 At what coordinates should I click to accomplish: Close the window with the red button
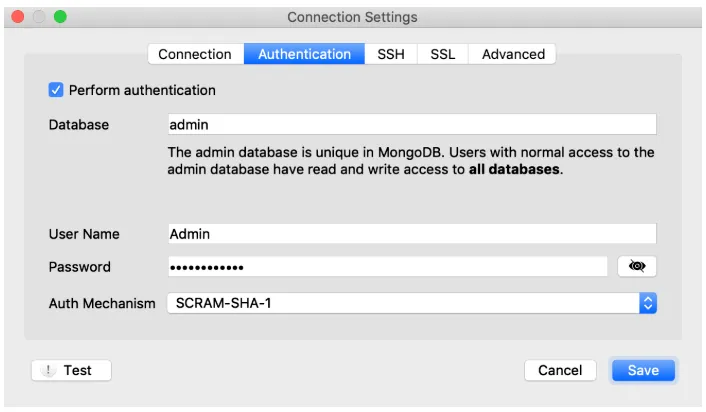coord(18,17)
